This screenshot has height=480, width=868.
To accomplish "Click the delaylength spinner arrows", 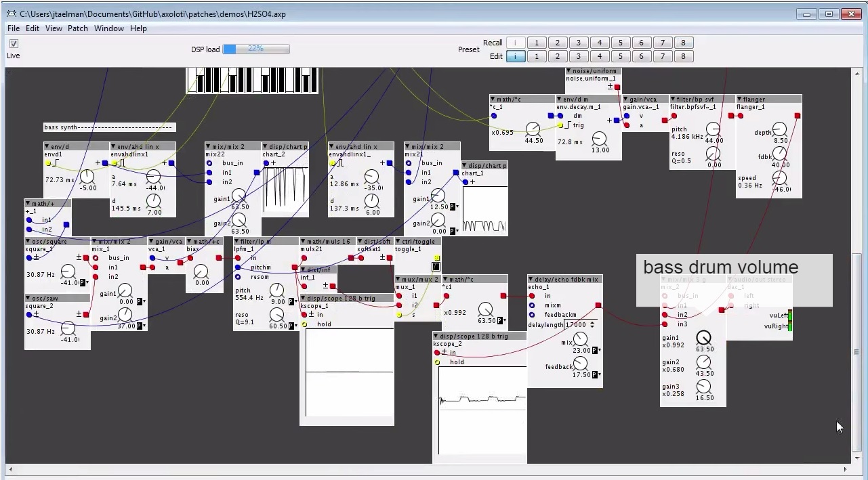I will click(592, 324).
